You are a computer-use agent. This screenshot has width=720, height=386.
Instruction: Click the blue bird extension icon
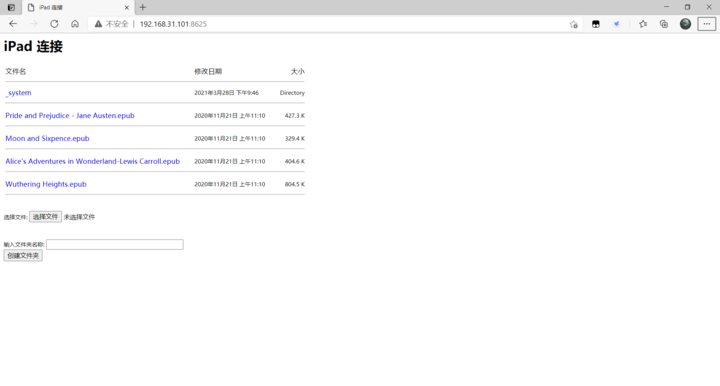617,24
